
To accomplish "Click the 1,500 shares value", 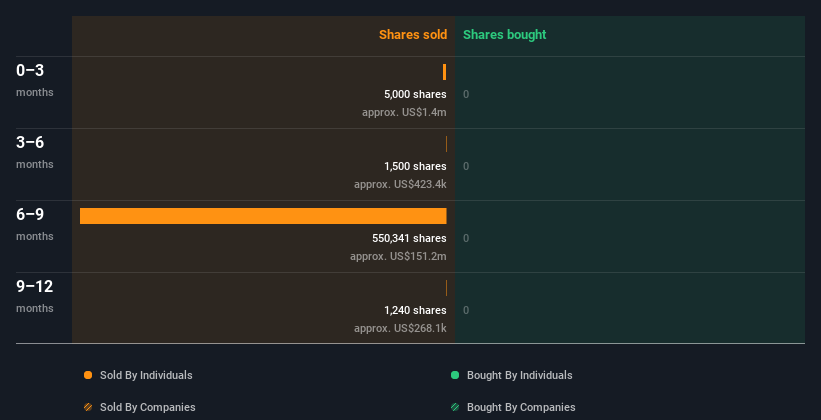I will click(415, 166).
